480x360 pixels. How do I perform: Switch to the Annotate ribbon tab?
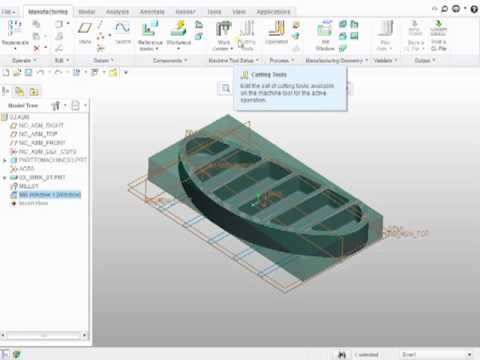pyautogui.click(x=152, y=12)
